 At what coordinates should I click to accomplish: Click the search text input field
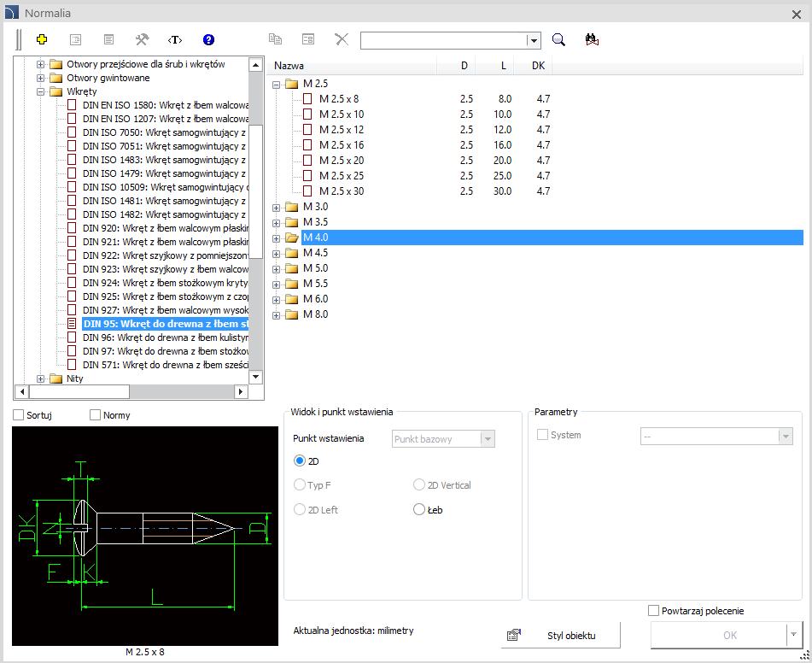tap(443, 40)
